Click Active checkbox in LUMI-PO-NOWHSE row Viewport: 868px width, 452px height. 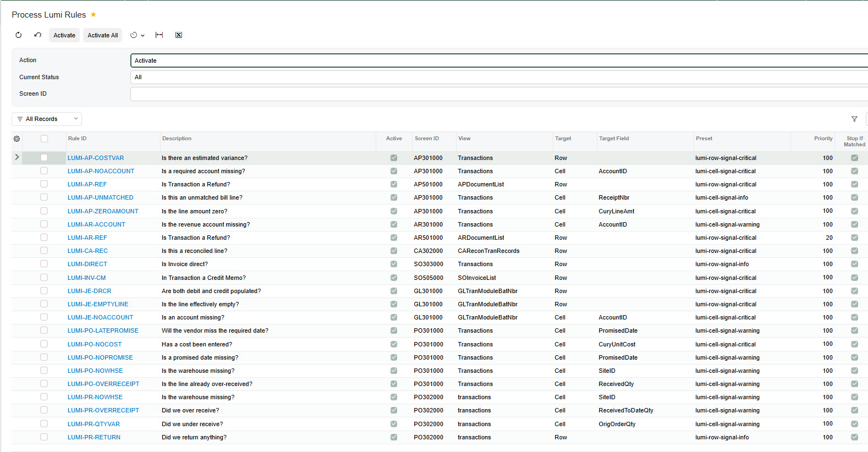coord(394,371)
